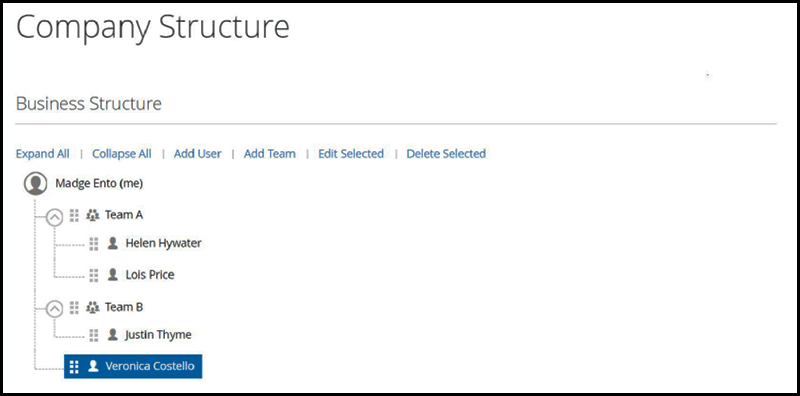Click the Add Team link
This screenshot has width=800, height=396.
coord(269,154)
